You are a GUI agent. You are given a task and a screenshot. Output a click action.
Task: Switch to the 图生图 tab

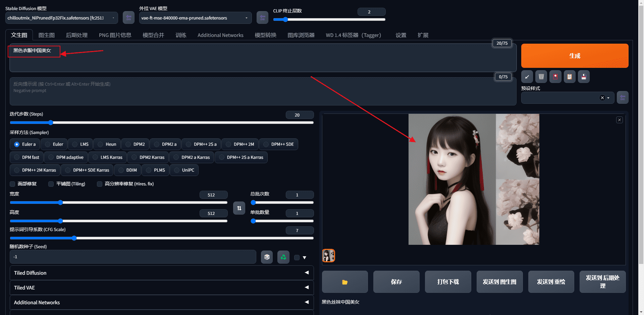click(47, 35)
